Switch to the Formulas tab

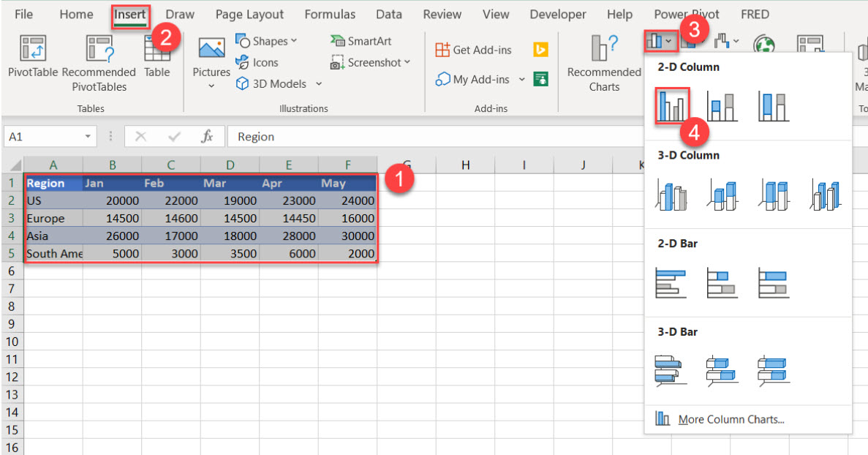click(330, 15)
